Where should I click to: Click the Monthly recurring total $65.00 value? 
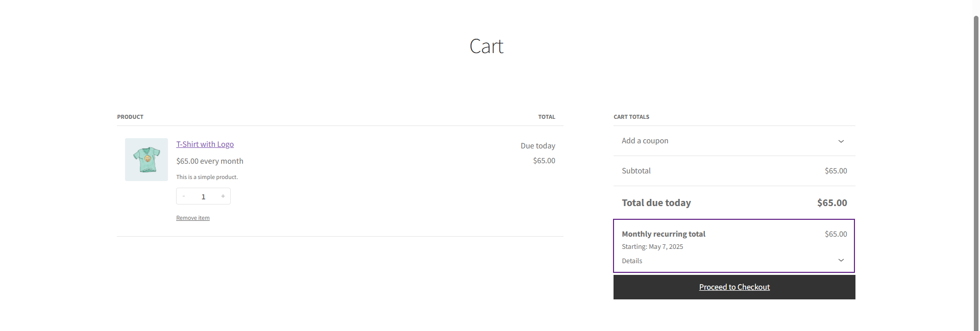coord(836,234)
